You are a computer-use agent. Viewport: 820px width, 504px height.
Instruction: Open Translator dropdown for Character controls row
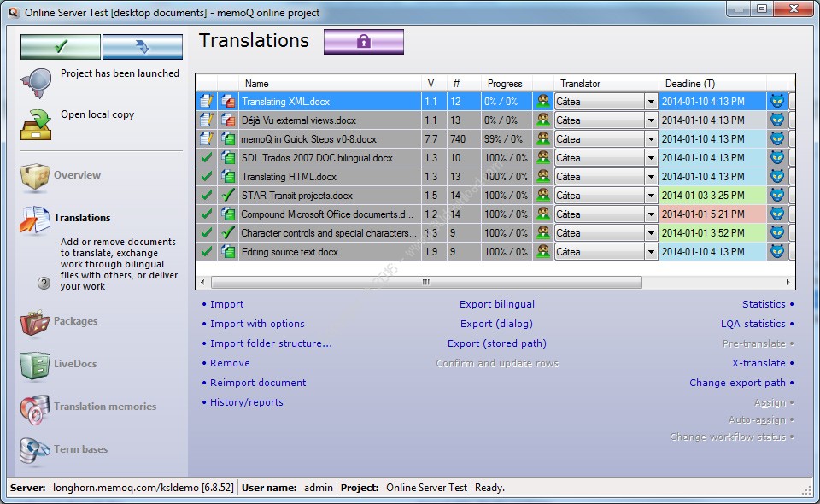(651, 233)
